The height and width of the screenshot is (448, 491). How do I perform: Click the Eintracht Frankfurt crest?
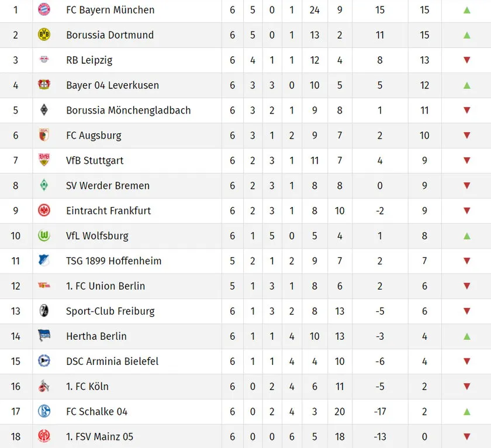point(44,211)
